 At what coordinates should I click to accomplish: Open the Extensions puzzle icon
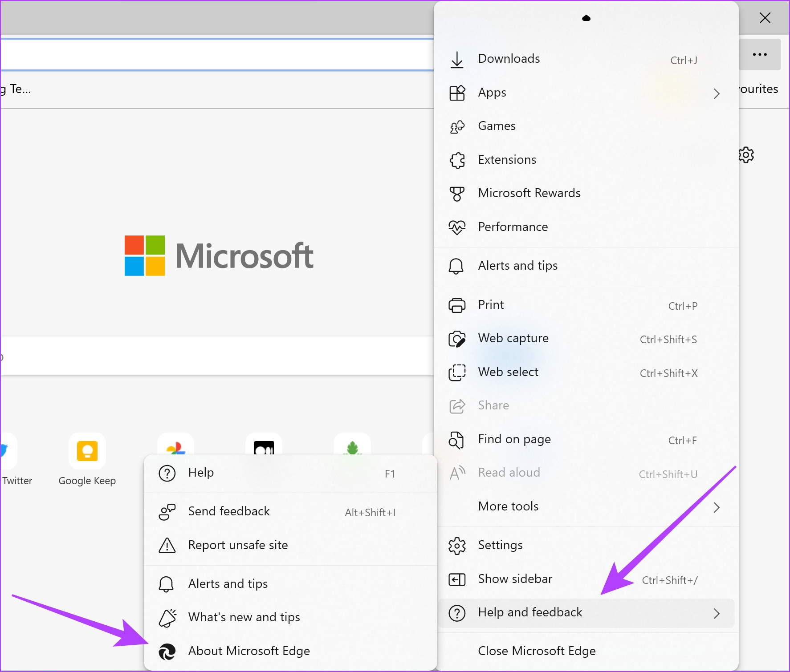(506, 159)
